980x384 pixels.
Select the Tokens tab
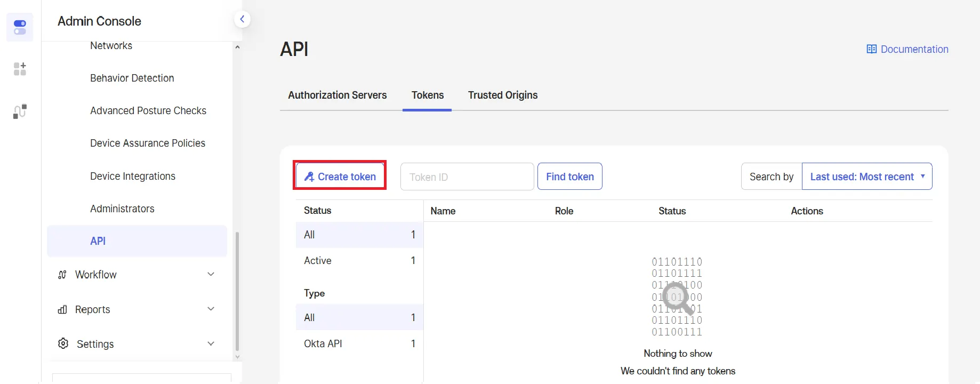coord(428,95)
